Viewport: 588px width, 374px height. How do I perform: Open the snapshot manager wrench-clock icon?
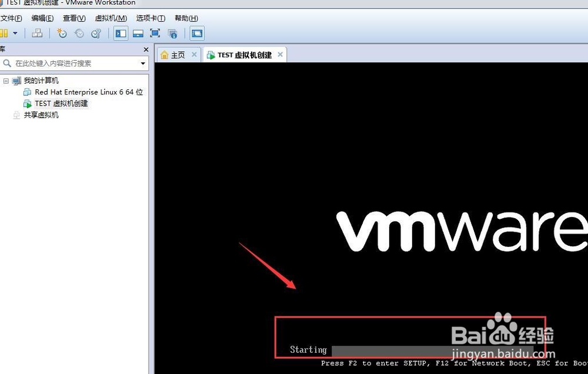96,34
